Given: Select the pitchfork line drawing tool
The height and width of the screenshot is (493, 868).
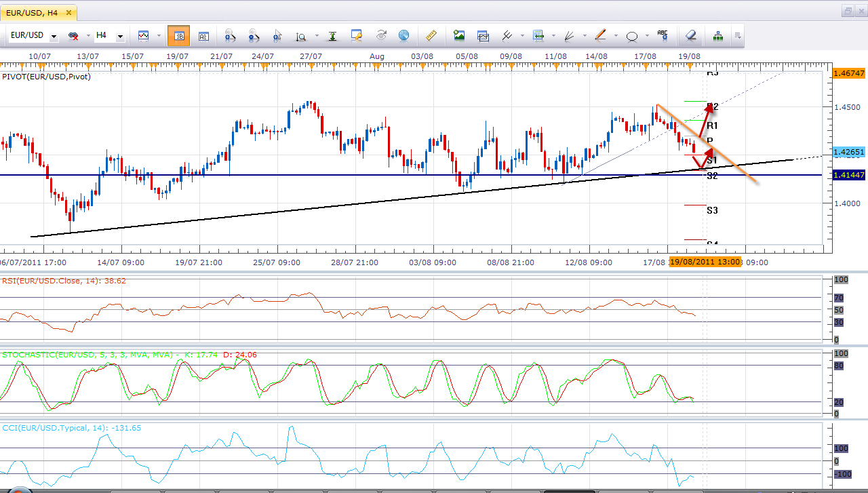Looking at the screenshot, I should (x=507, y=35).
